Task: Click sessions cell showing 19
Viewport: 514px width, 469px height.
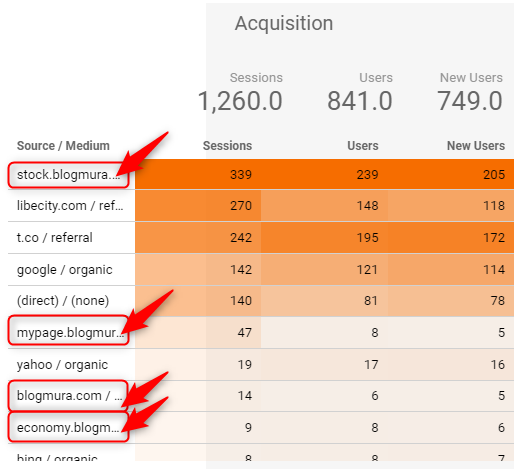Action: (x=244, y=365)
